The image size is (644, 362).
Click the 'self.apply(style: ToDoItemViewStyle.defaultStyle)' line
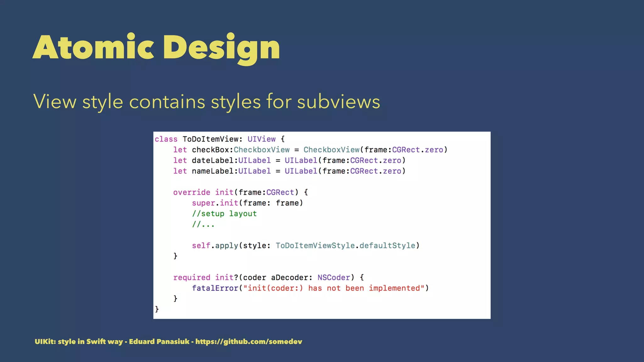point(306,245)
